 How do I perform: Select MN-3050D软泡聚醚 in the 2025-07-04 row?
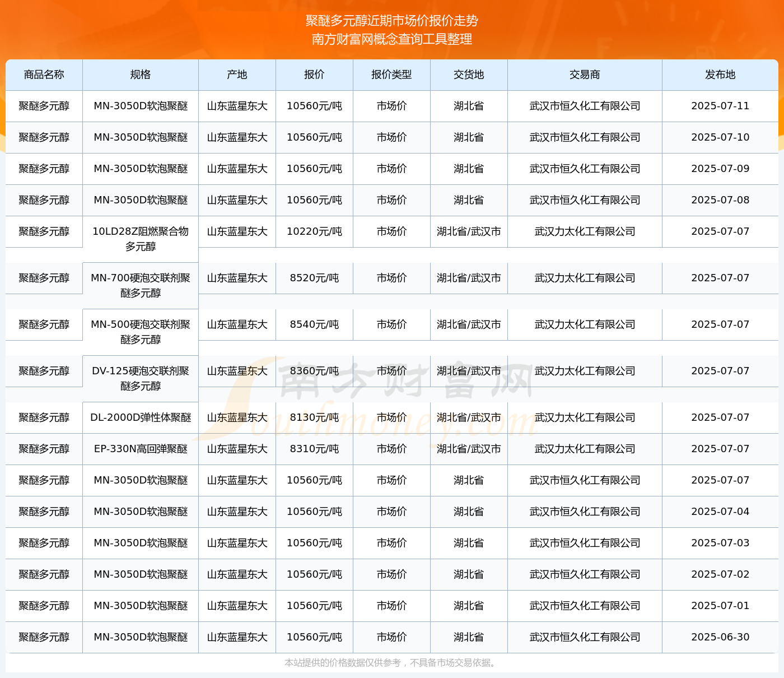(x=141, y=512)
